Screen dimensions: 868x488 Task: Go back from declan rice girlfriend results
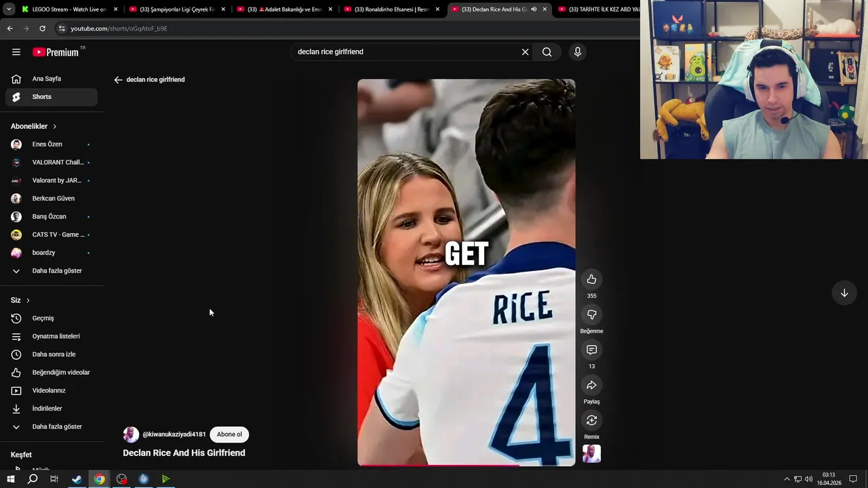(118, 80)
